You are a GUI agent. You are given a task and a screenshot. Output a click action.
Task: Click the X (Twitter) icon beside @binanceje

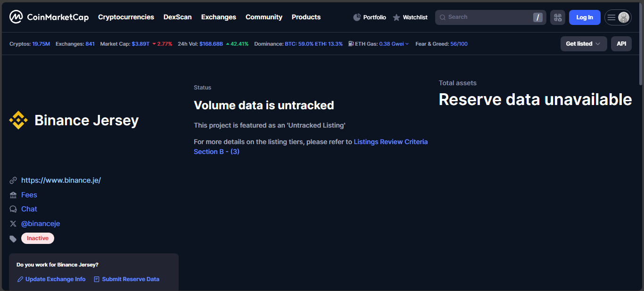13,224
